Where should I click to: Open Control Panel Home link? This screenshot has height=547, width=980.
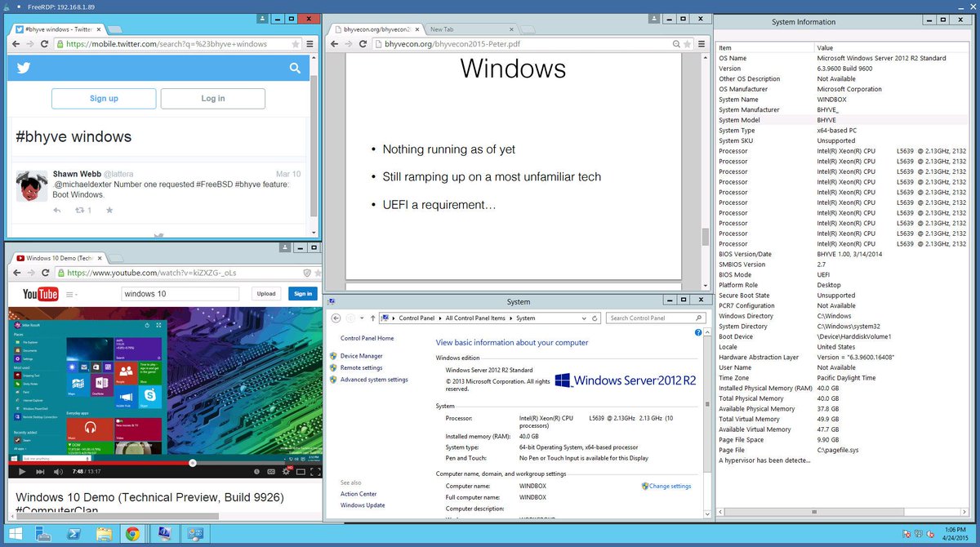point(367,338)
